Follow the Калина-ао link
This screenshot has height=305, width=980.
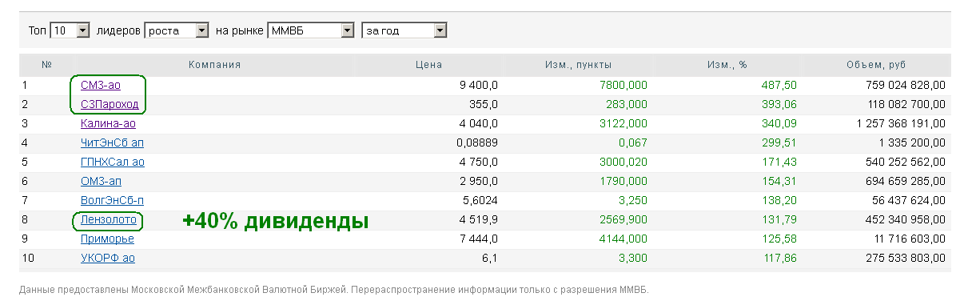pyautogui.click(x=108, y=123)
